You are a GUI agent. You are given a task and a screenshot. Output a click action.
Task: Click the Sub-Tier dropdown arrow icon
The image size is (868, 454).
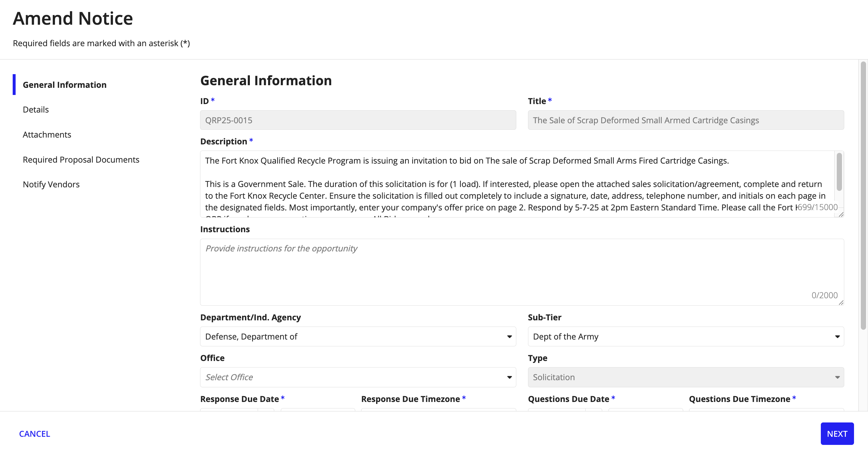point(837,337)
